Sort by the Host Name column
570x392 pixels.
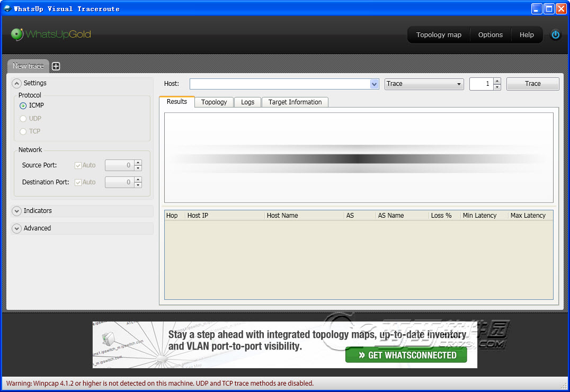(x=304, y=216)
